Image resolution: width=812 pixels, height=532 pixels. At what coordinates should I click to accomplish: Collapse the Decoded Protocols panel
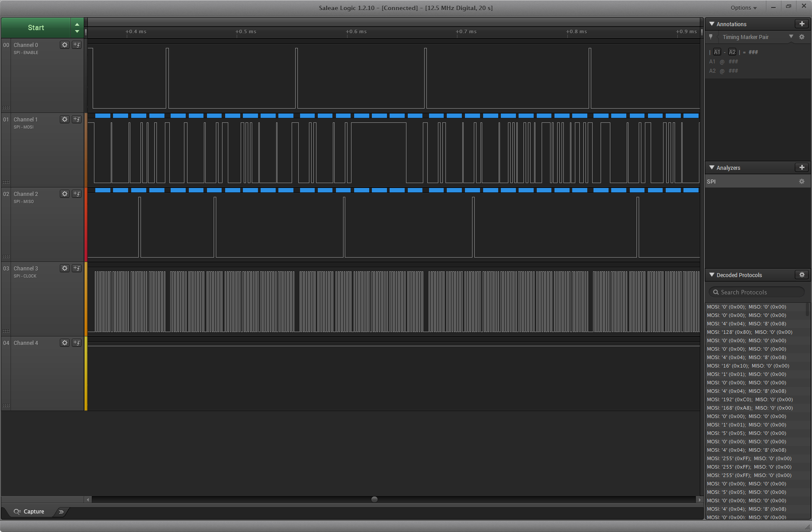click(712, 275)
